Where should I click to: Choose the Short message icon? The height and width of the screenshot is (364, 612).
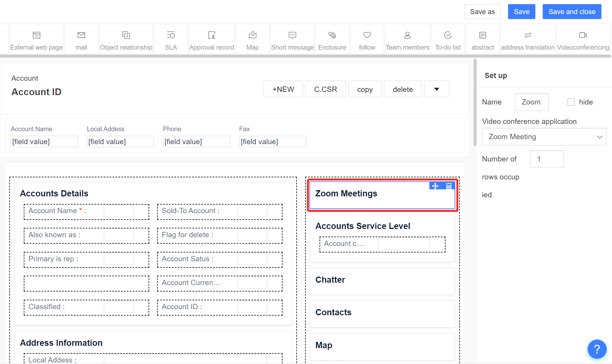pos(292,35)
